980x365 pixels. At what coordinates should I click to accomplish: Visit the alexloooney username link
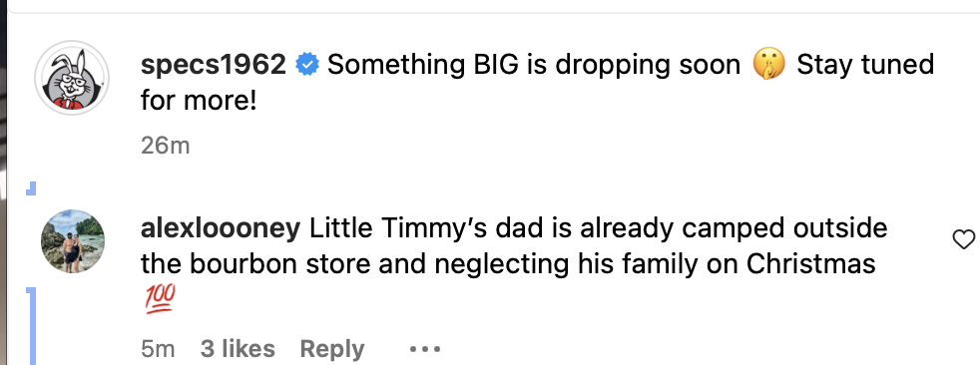point(221,228)
